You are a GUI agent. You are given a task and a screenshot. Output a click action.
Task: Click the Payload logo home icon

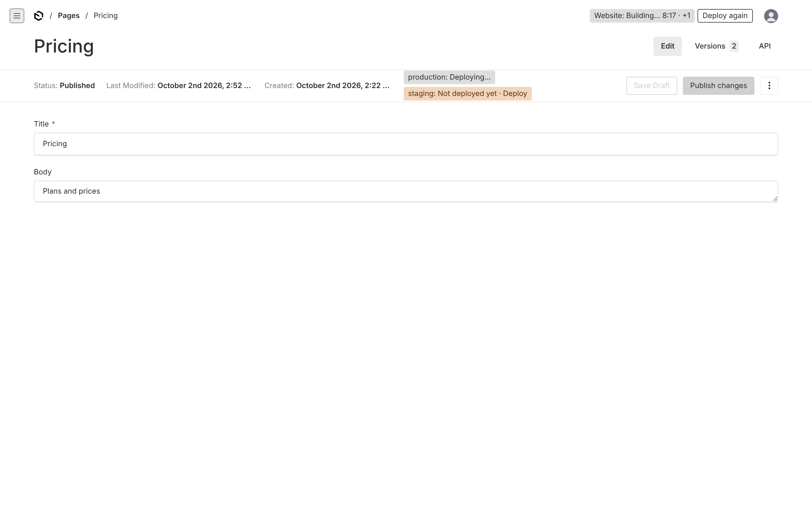point(39,16)
